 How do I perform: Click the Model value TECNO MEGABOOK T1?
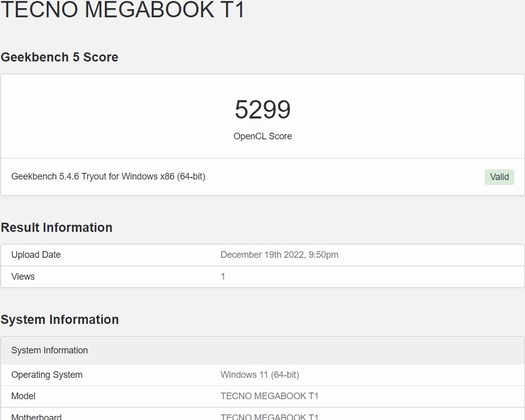[x=269, y=396]
